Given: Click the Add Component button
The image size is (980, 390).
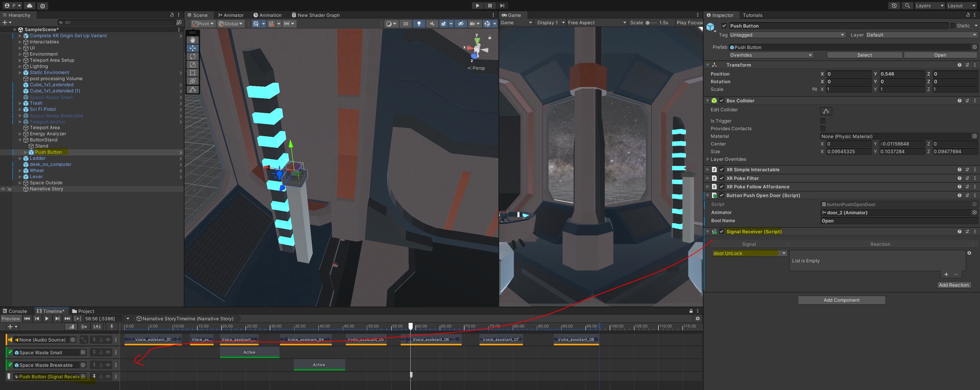Looking at the screenshot, I should pos(841,300).
